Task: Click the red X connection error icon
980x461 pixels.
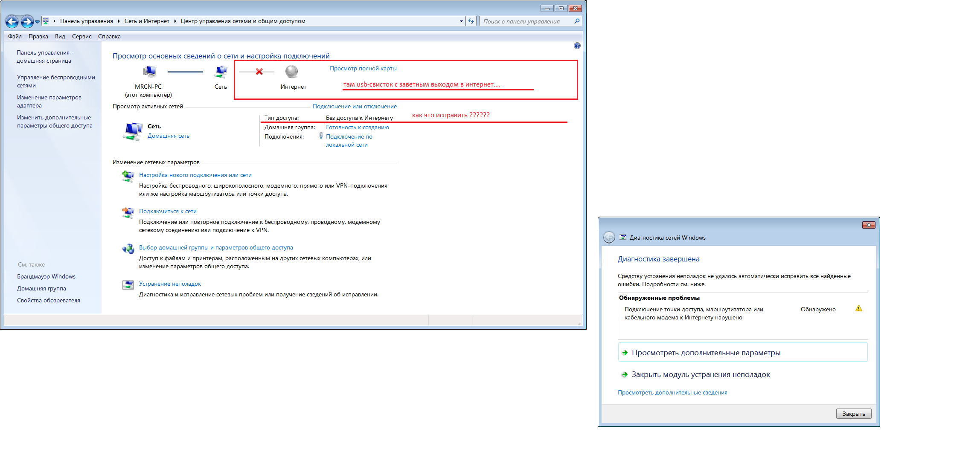Action: pyautogui.click(x=259, y=72)
